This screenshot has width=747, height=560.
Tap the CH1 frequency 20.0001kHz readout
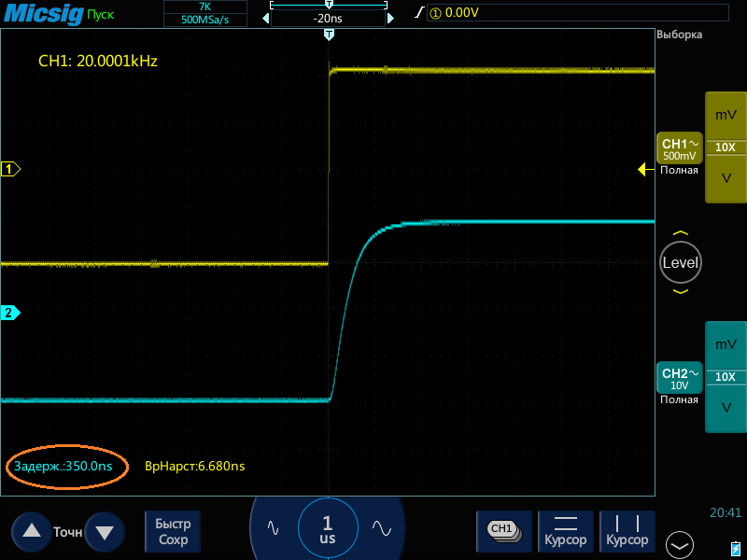(x=98, y=61)
